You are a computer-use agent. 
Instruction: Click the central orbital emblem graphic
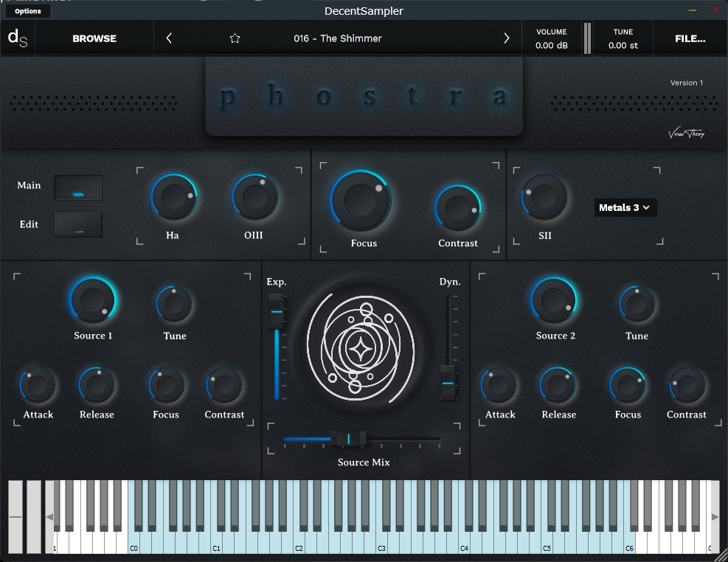[361, 348]
